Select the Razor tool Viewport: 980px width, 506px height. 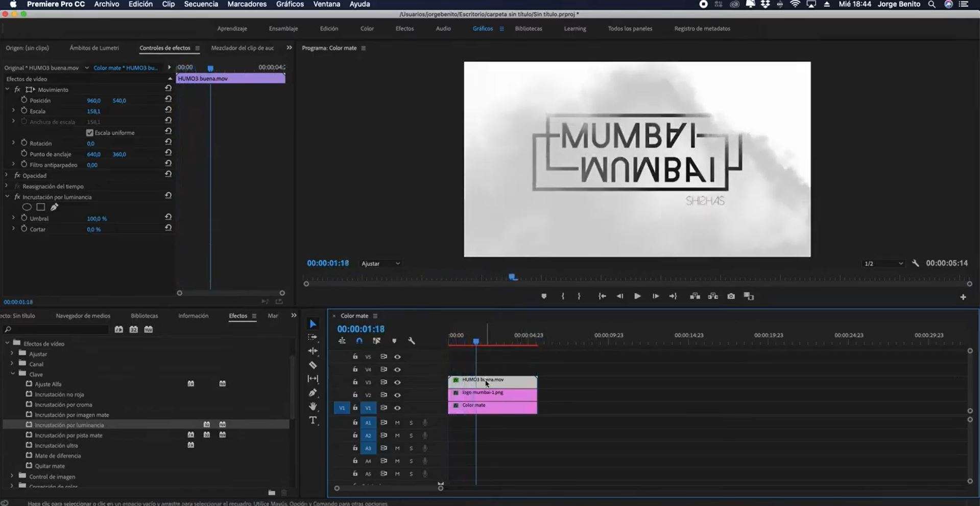(x=313, y=365)
